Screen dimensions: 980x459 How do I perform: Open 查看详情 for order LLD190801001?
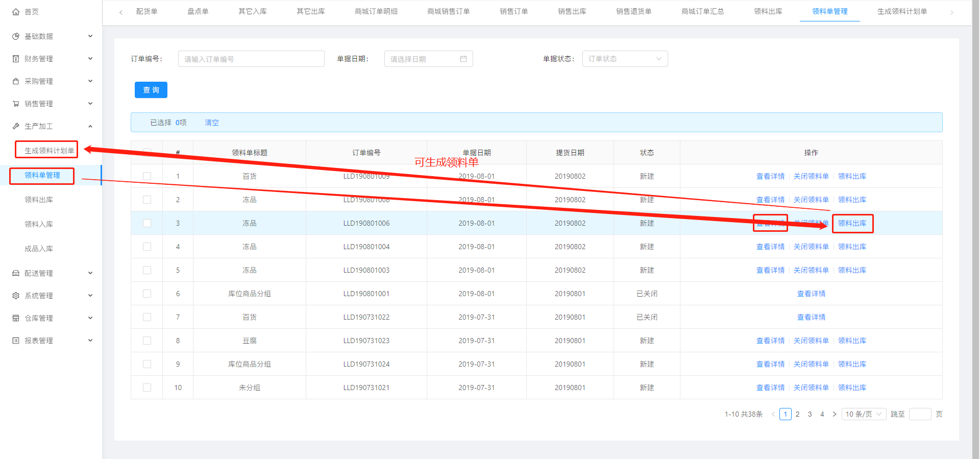(812, 294)
